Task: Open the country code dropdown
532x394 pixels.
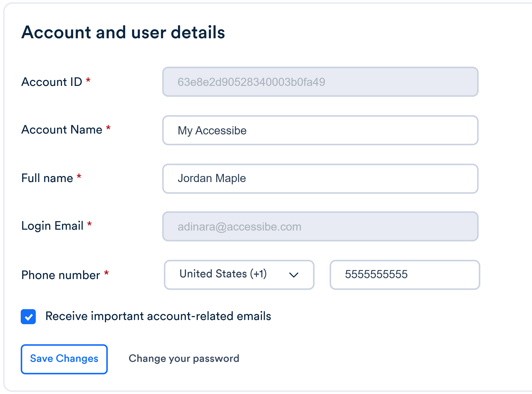Action: click(239, 275)
